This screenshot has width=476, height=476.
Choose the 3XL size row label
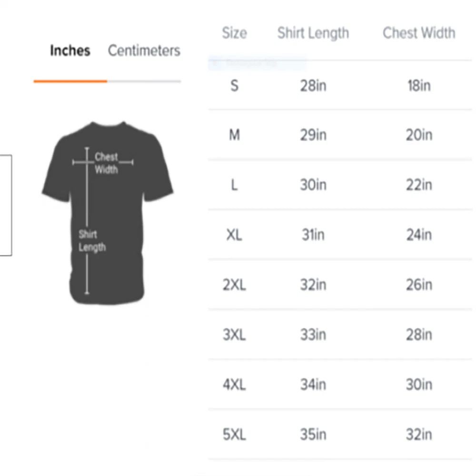pos(234,335)
